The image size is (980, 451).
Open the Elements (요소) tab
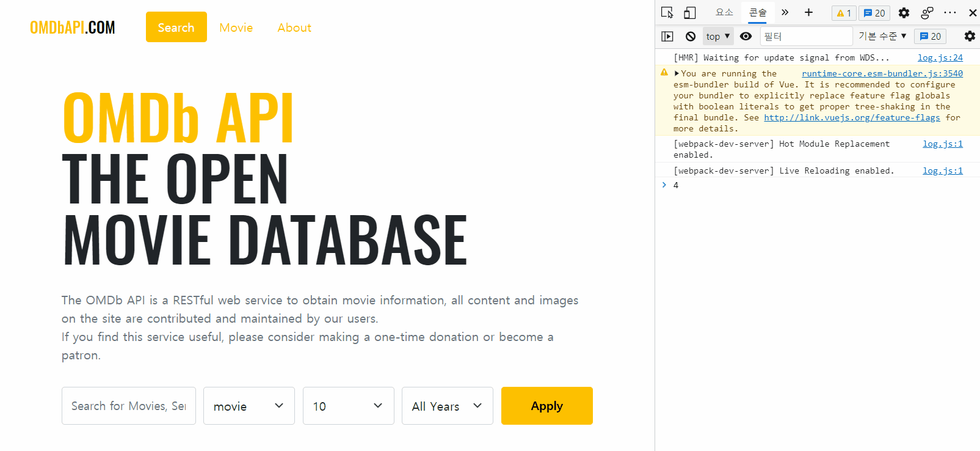724,12
